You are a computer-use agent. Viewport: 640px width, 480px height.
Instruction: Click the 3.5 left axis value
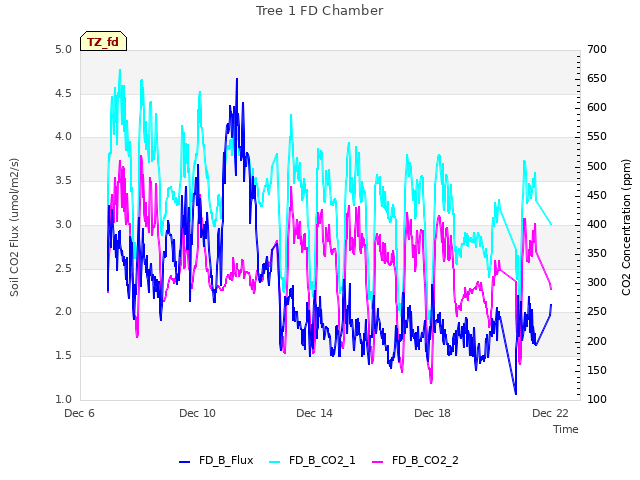click(63, 180)
